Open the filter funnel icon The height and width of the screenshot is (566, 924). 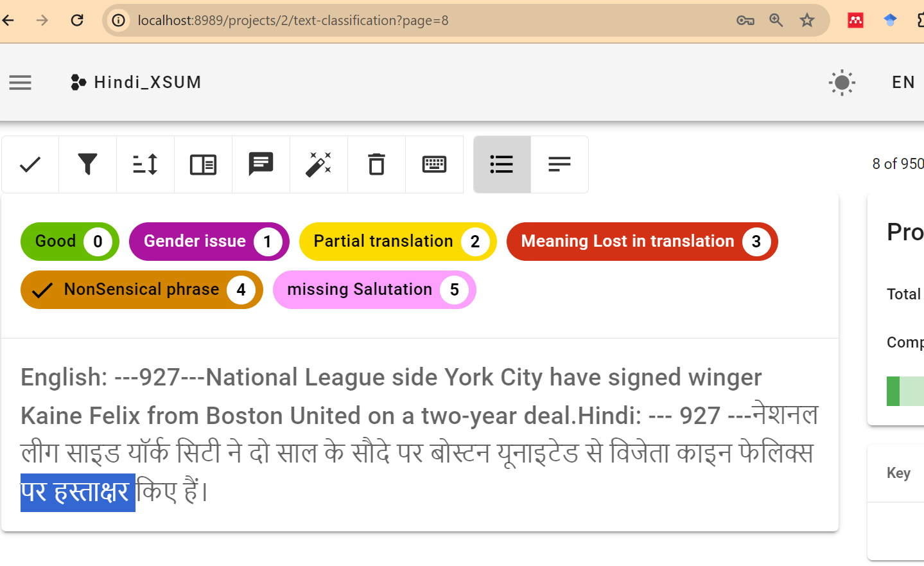[x=87, y=164]
